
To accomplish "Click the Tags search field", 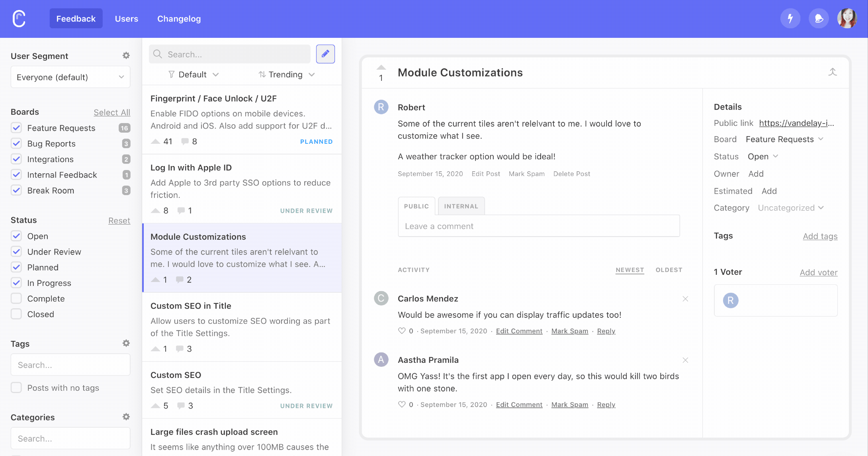I will pyautogui.click(x=70, y=365).
